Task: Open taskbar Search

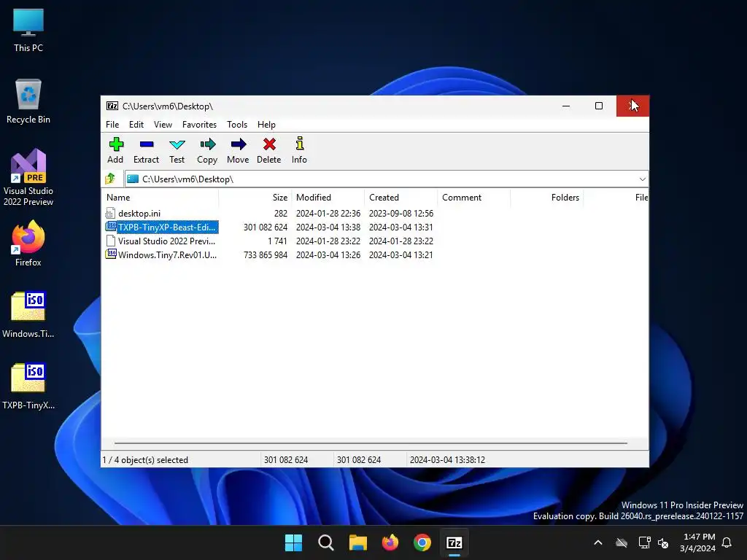Action: point(326,542)
